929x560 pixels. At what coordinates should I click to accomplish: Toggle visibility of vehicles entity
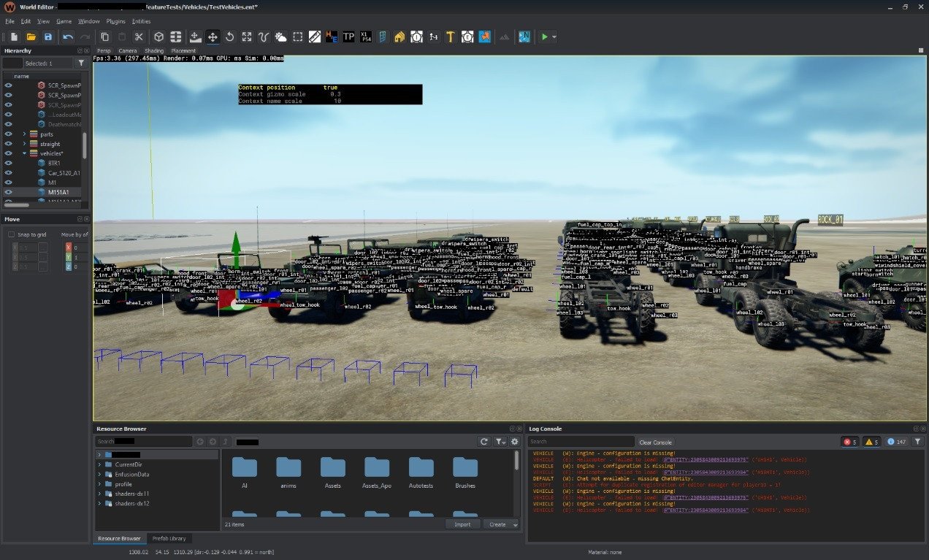(x=9, y=153)
